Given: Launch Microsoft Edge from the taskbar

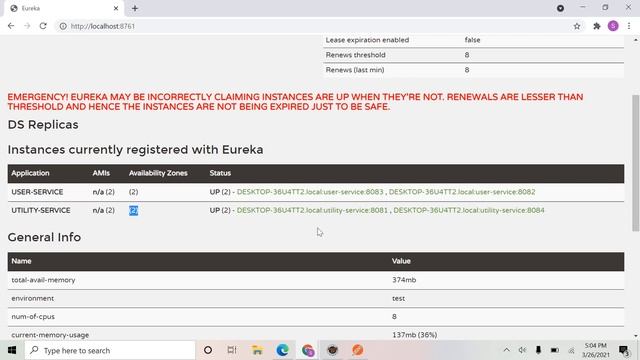Looking at the screenshot, I should [282, 350].
